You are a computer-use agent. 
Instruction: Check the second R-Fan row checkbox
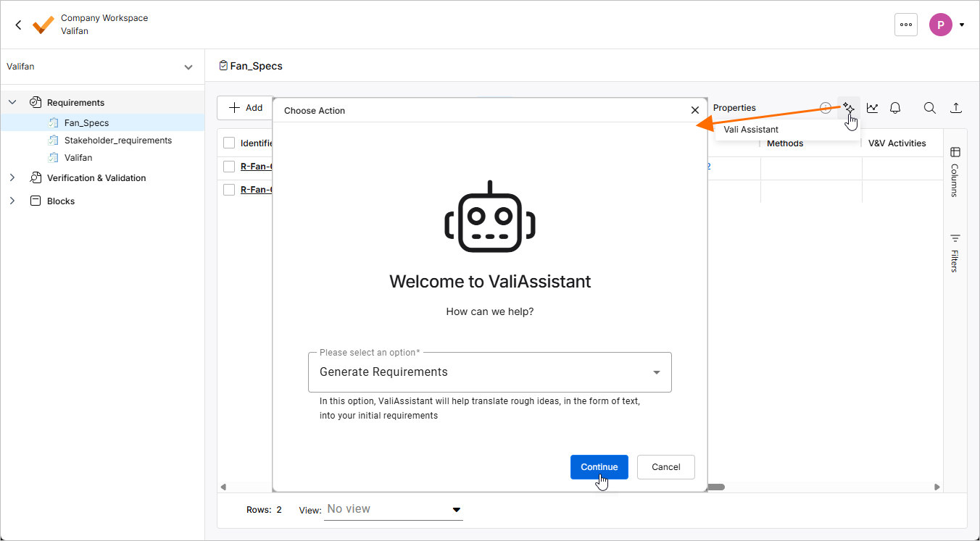[229, 190]
